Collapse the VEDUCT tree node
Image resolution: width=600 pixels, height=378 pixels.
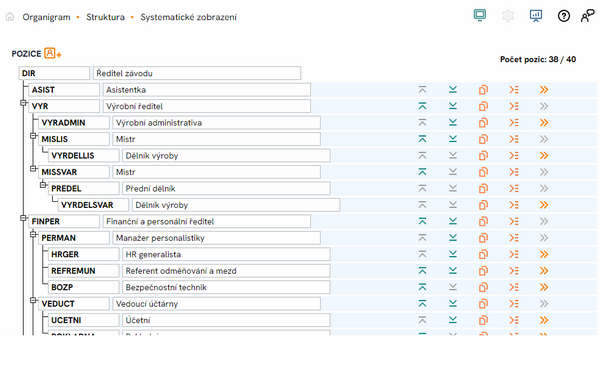pos(33,300)
